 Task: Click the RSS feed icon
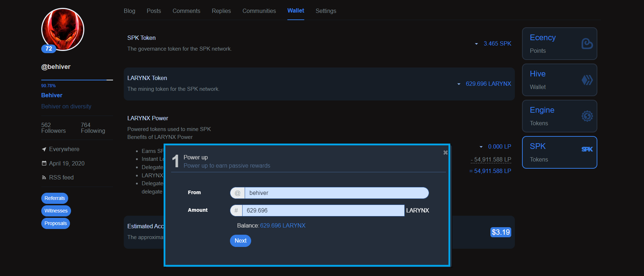(x=44, y=177)
